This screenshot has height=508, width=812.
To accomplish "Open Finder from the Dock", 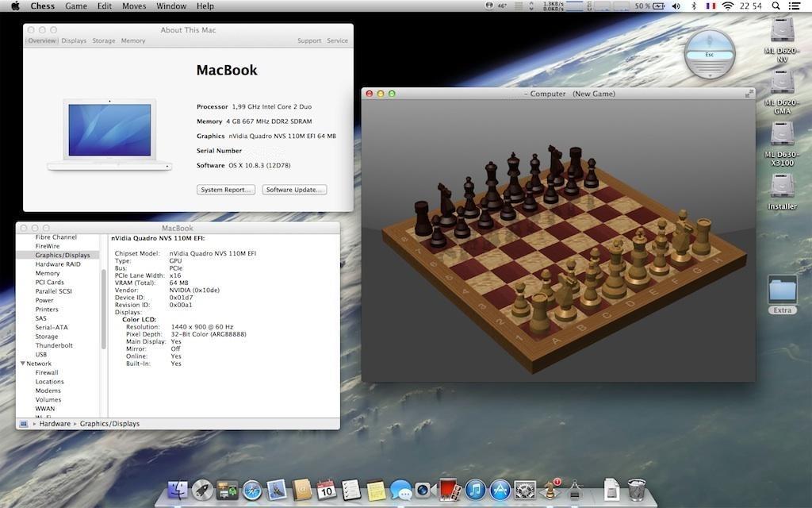I will click(x=178, y=490).
